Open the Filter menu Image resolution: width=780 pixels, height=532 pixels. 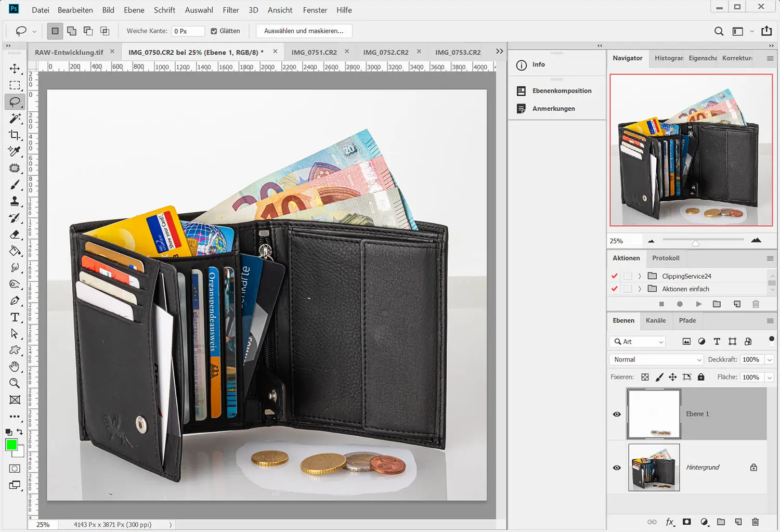(230, 10)
